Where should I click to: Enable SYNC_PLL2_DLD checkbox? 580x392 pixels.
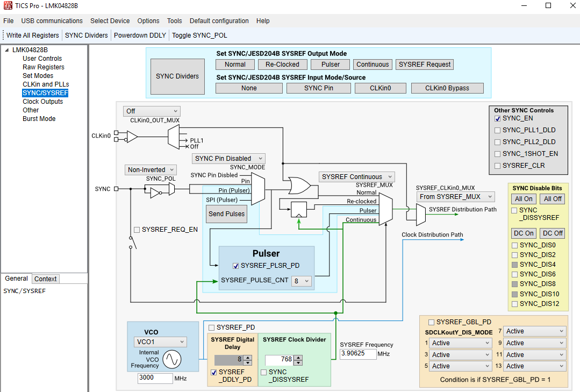pyautogui.click(x=498, y=142)
